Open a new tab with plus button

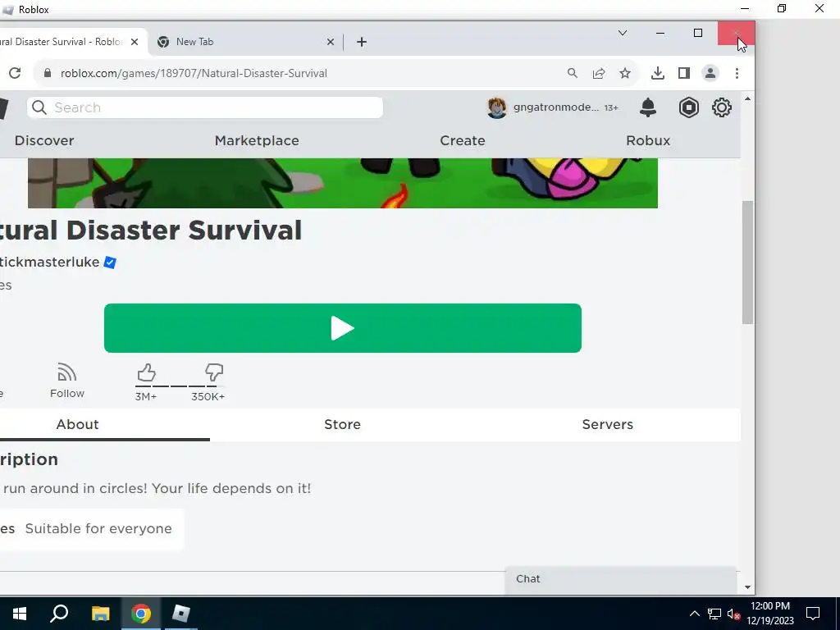pos(362,42)
